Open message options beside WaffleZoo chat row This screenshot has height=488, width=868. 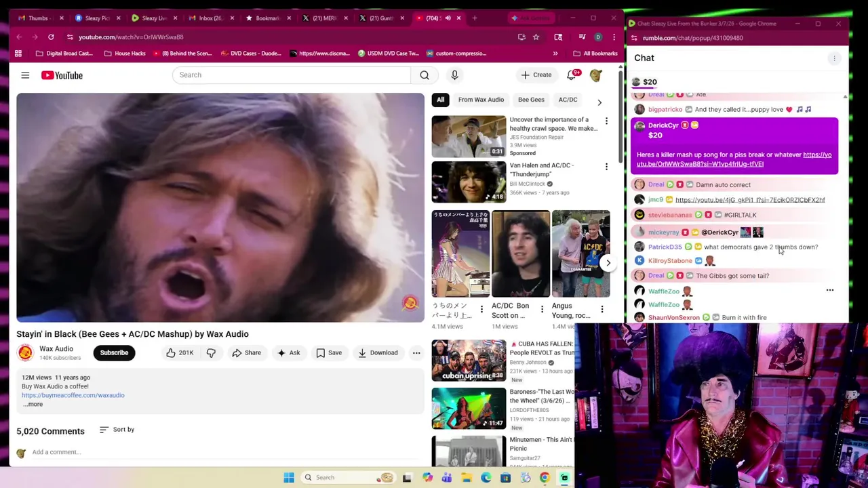[829, 290]
